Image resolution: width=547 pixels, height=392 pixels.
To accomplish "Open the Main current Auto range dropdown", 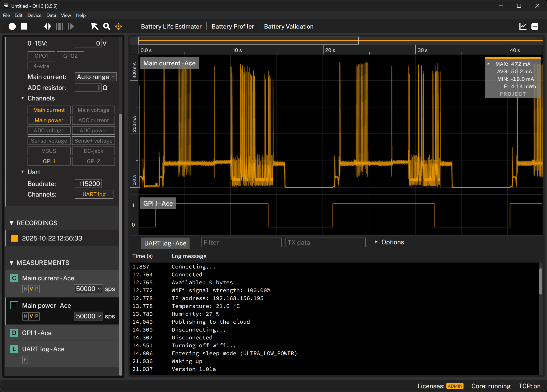I will point(96,77).
